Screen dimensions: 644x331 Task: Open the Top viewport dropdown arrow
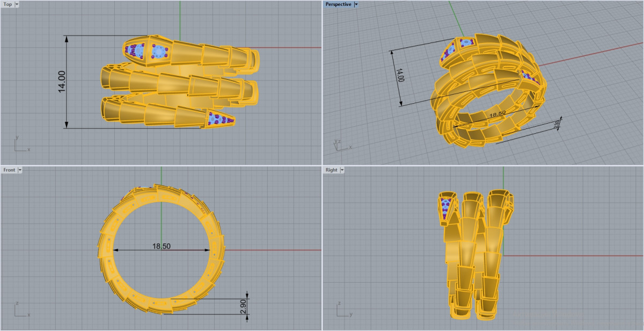coord(17,4)
